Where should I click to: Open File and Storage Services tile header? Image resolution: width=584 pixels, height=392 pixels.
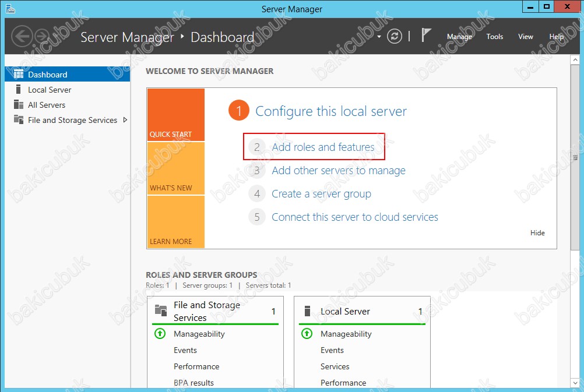tap(215, 311)
